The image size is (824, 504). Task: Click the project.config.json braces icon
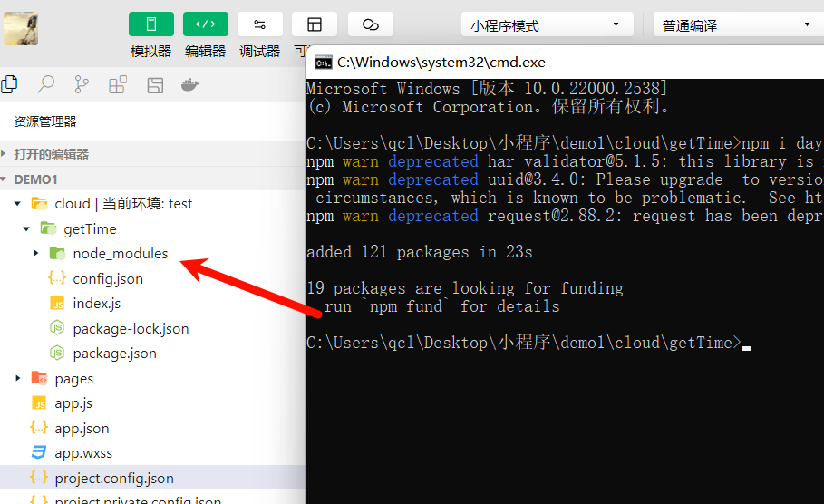[x=39, y=477]
